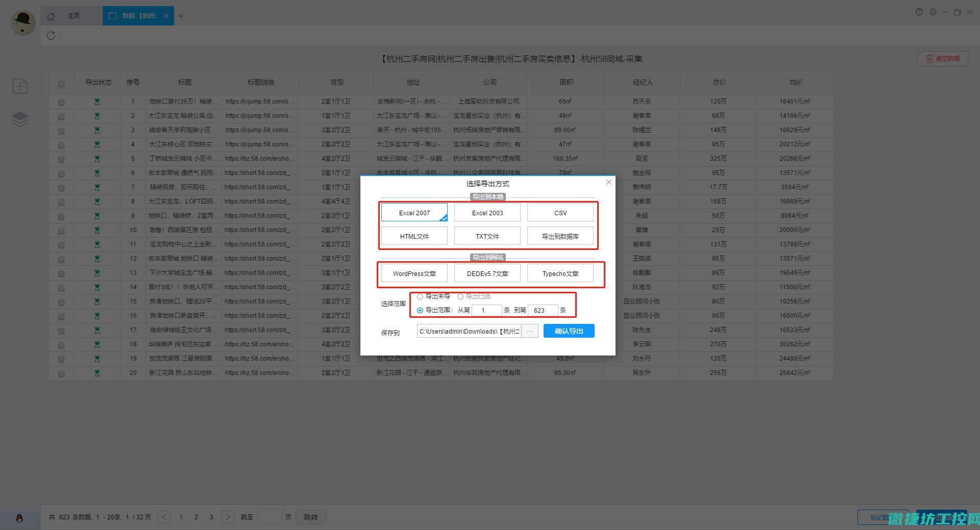The image size is (980, 530).
Task: Click the title cell 新江花园 in row 20
Action: click(x=183, y=373)
